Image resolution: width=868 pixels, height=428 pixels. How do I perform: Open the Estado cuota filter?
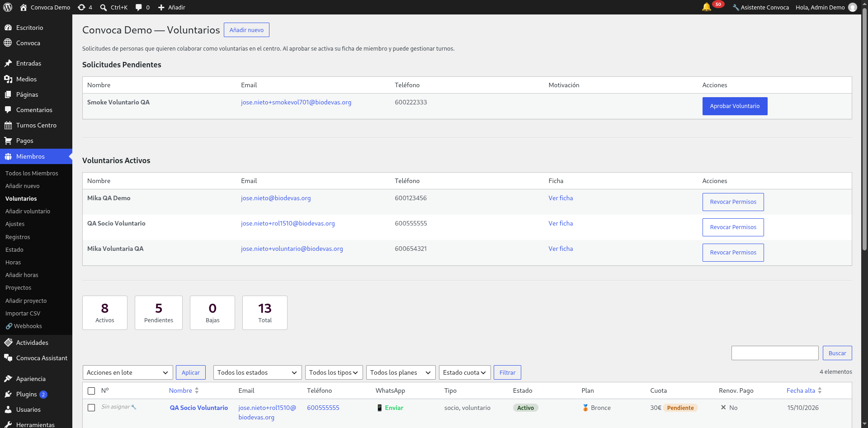click(x=465, y=372)
